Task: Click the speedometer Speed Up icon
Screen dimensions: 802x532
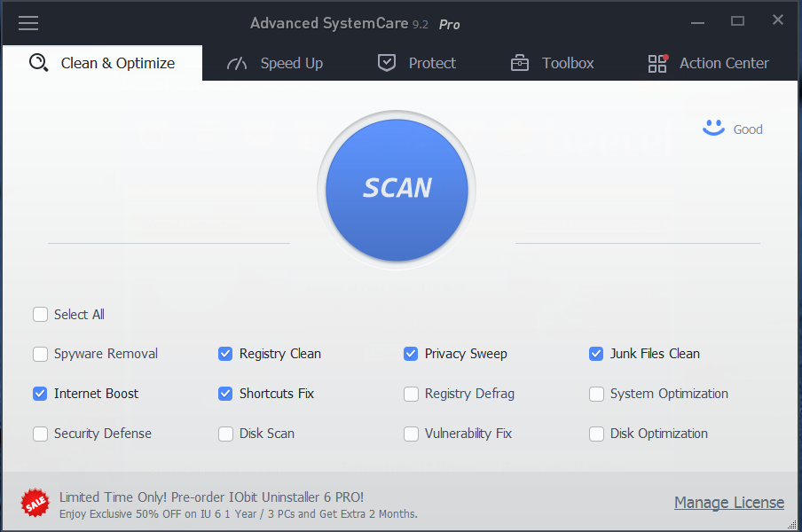Action: coord(237,63)
